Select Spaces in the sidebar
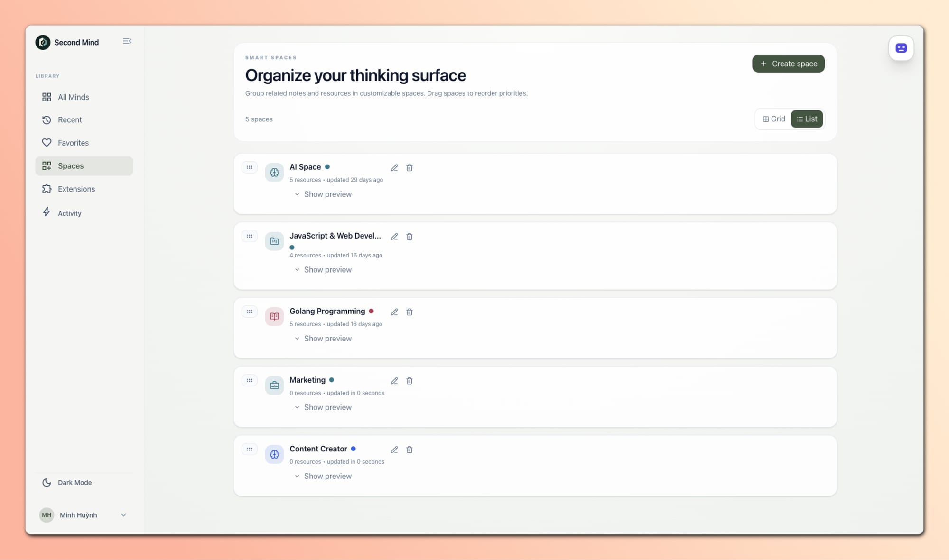Viewport: 949px width, 560px height. tap(84, 166)
